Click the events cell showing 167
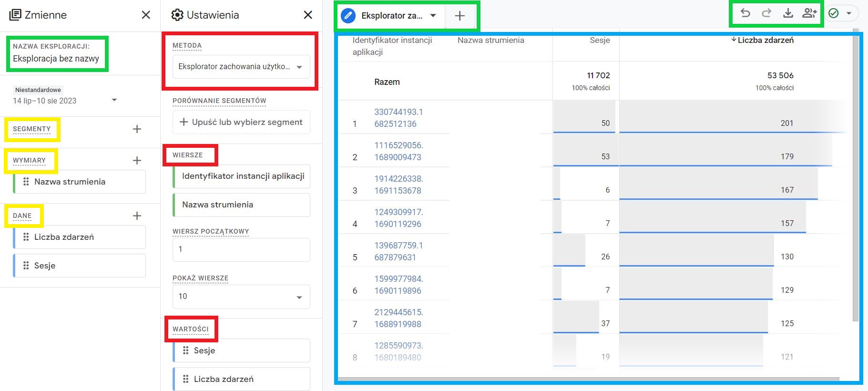The width and height of the screenshot is (868, 391). (x=787, y=190)
